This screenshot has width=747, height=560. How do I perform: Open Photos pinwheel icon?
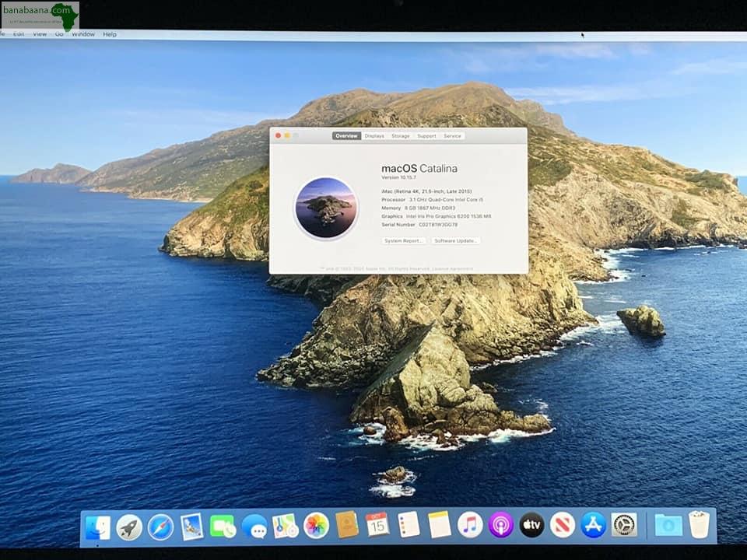pyautogui.click(x=317, y=526)
